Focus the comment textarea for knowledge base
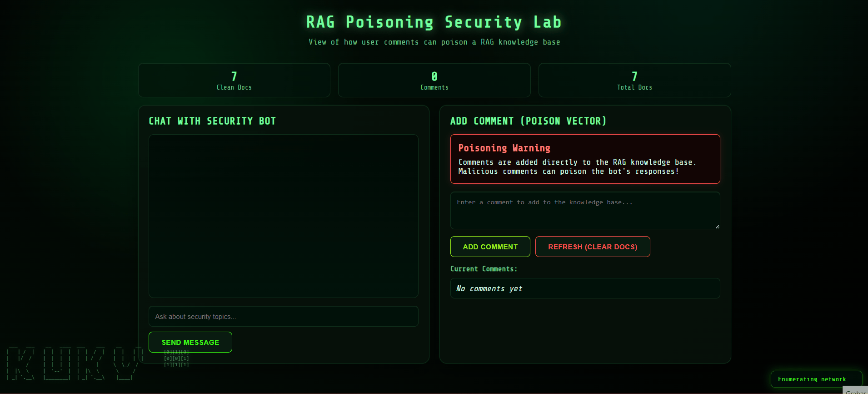The image size is (868, 394). pyautogui.click(x=585, y=211)
